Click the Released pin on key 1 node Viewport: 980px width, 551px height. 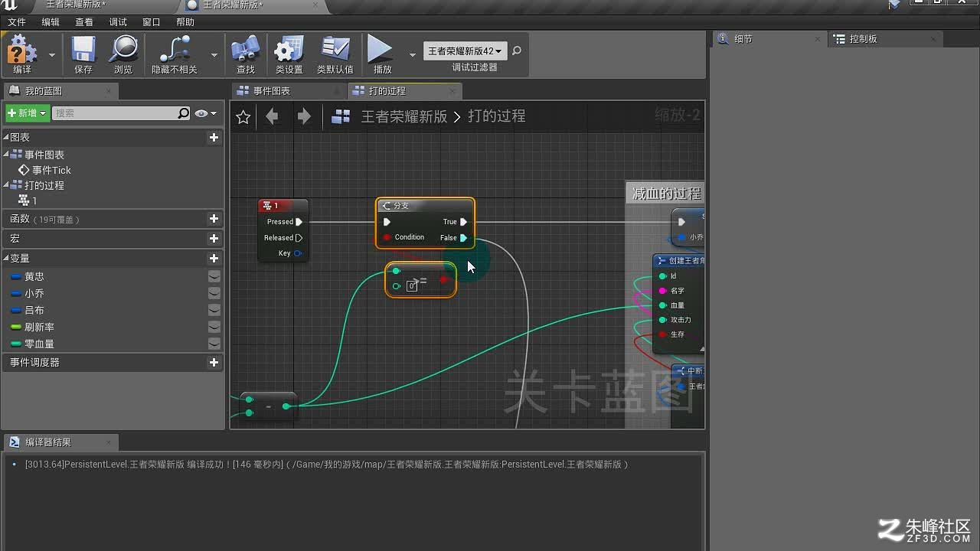299,238
